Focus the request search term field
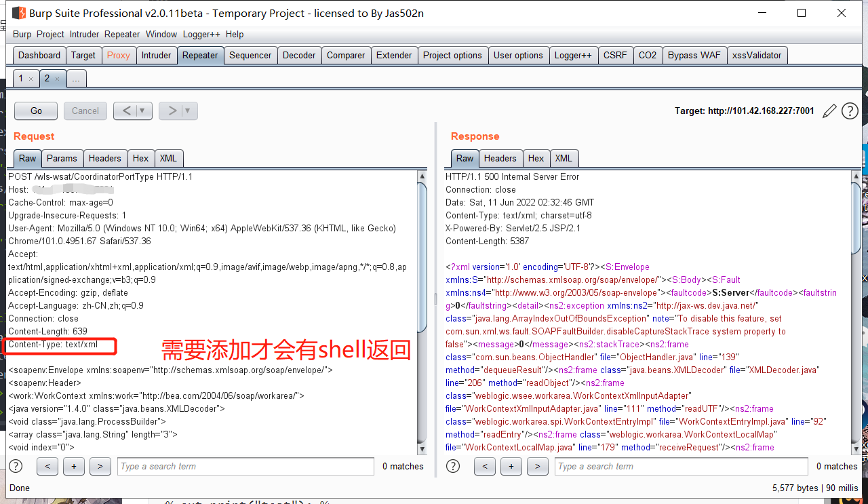This screenshot has width=868, height=504. (x=246, y=466)
